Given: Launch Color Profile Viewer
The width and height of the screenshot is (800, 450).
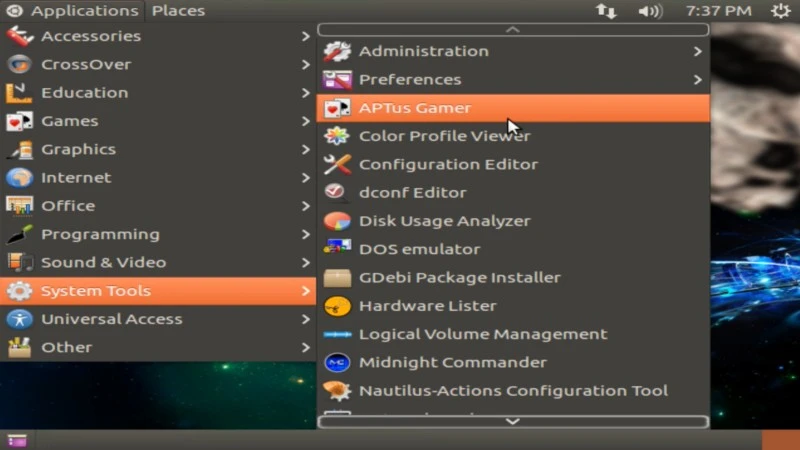Looking at the screenshot, I should click(513, 136).
